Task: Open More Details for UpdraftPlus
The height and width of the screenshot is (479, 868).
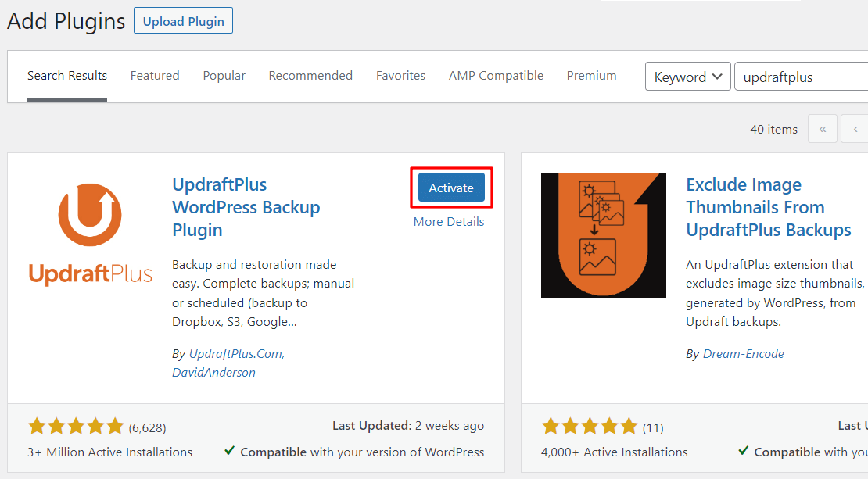Action: pyautogui.click(x=448, y=221)
